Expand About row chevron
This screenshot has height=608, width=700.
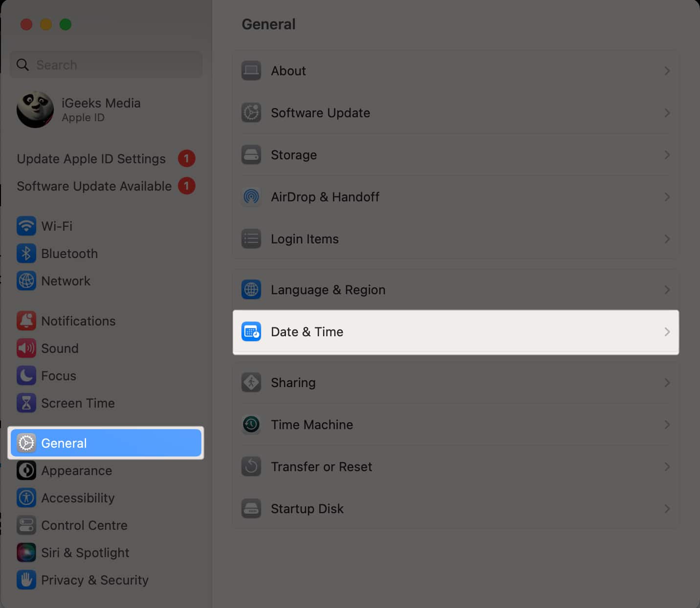point(667,71)
